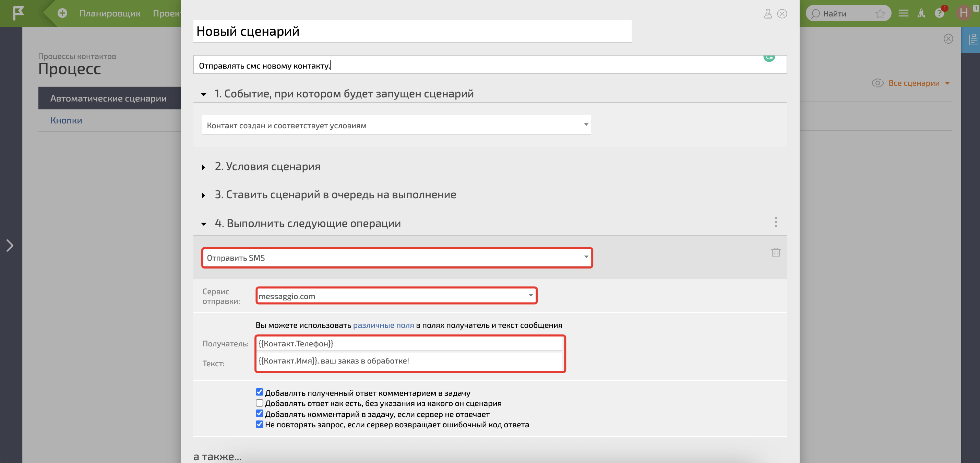Image resolution: width=980 pixels, height=463 pixels.
Task: Open three-dot menu for operations section
Action: (776, 222)
